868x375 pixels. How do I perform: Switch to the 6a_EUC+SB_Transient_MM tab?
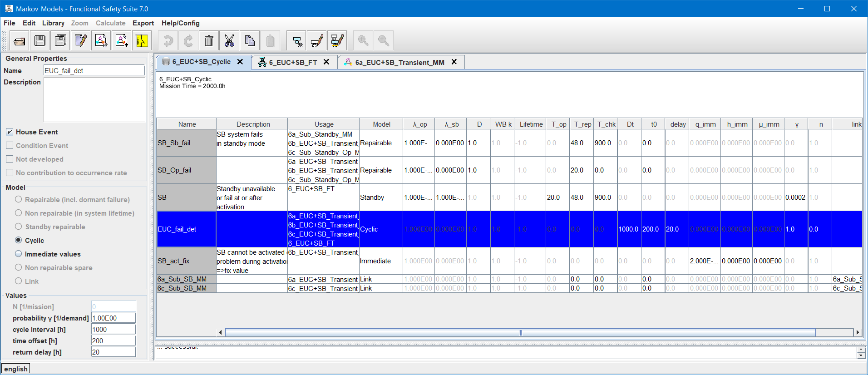tap(399, 62)
